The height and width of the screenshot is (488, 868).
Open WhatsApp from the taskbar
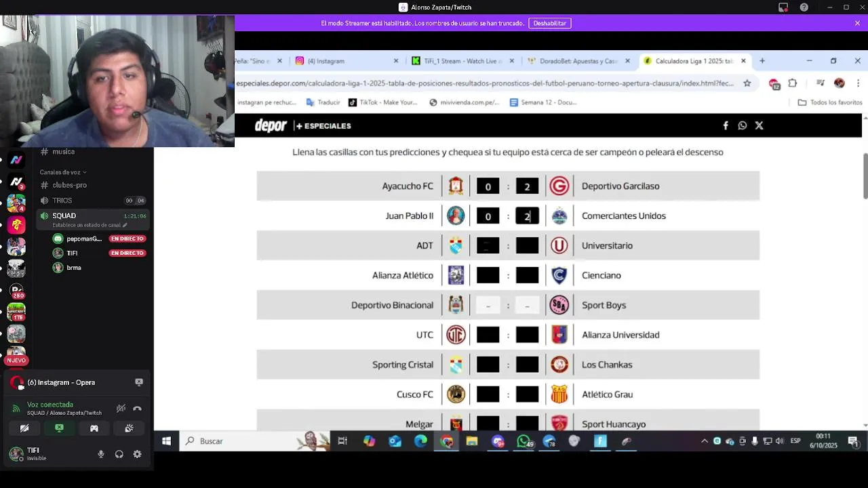click(x=524, y=441)
